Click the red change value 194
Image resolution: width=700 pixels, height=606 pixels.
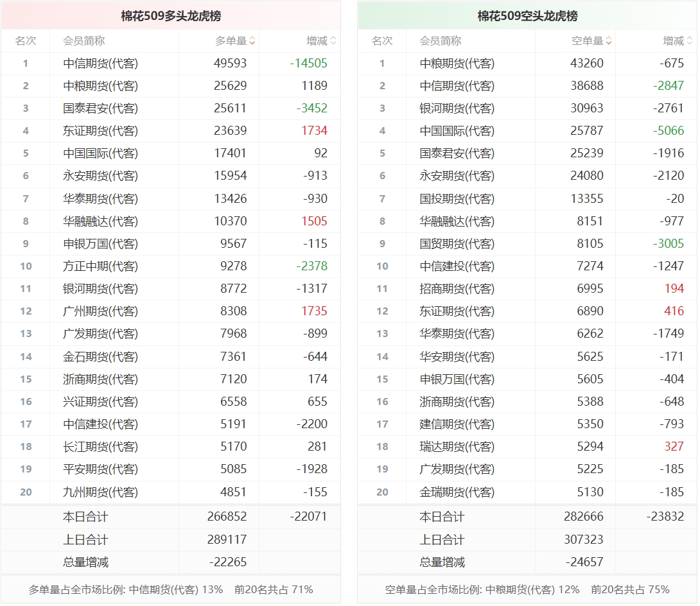674,289
